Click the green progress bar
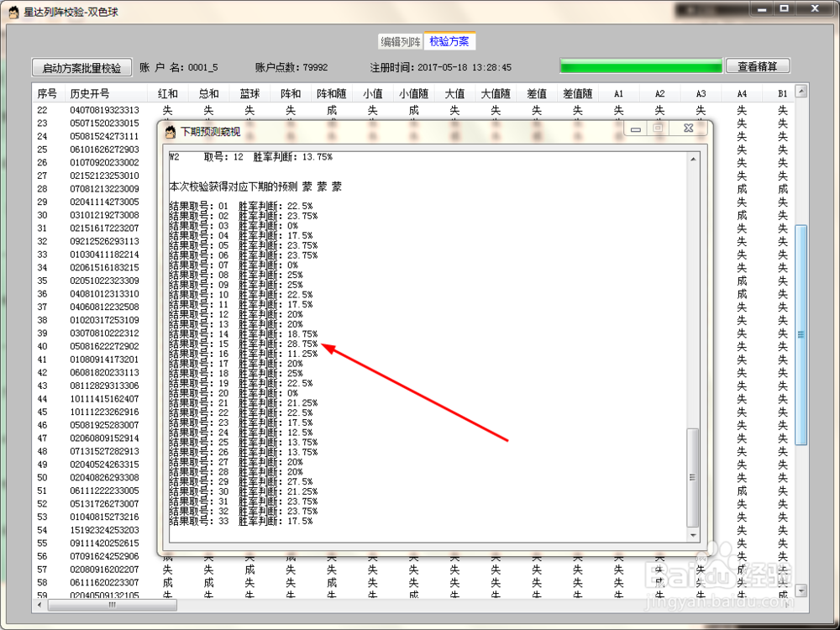This screenshot has width=840, height=630. [x=641, y=66]
